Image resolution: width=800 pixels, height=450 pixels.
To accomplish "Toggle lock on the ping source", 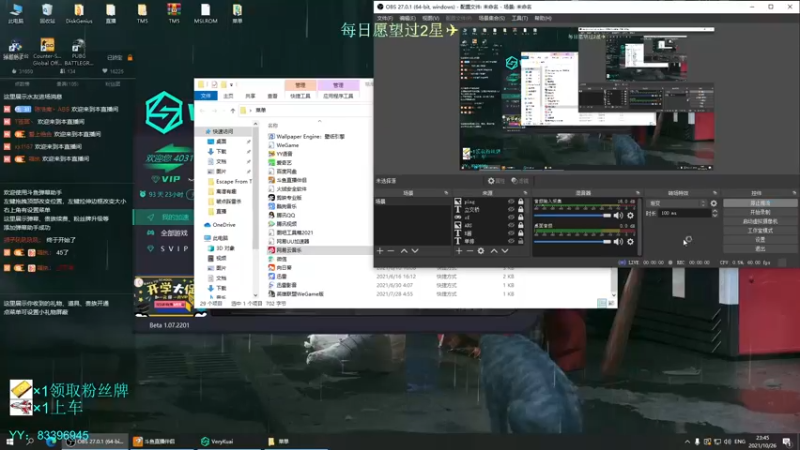I will point(520,202).
